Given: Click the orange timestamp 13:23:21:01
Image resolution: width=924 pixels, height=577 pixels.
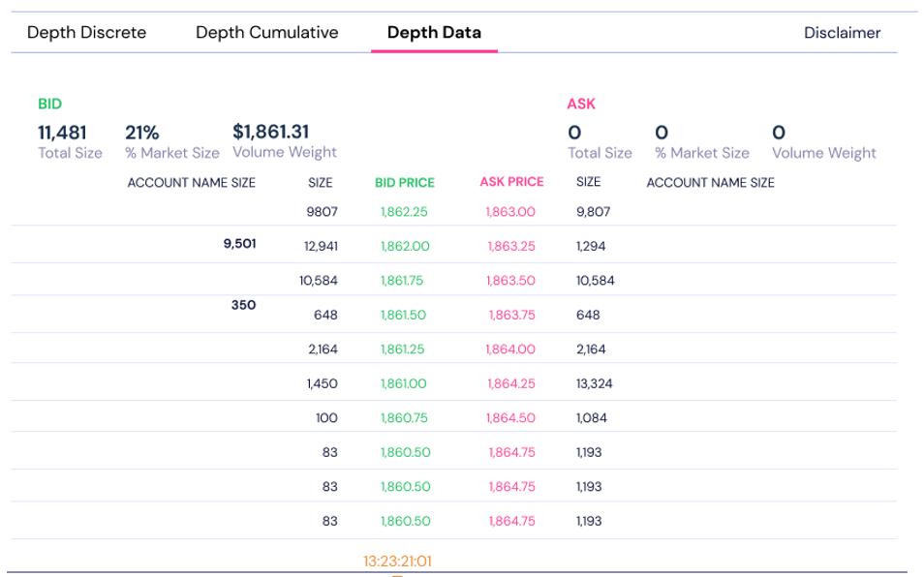Looking at the screenshot, I should click(397, 562).
